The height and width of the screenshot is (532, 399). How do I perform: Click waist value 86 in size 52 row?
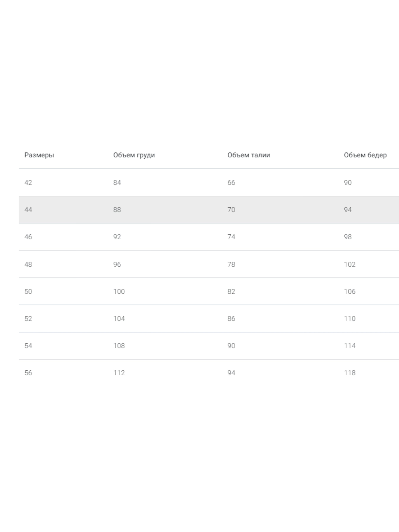pos(231,319)
